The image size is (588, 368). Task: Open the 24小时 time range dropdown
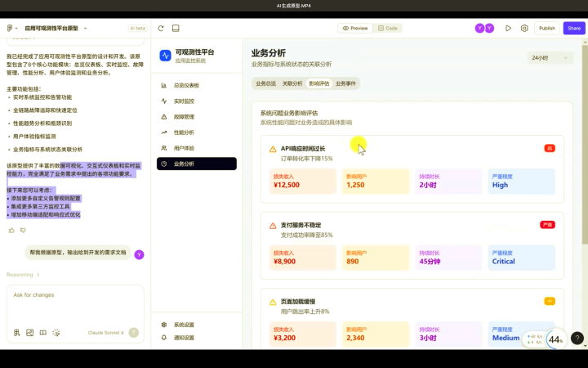545,58
